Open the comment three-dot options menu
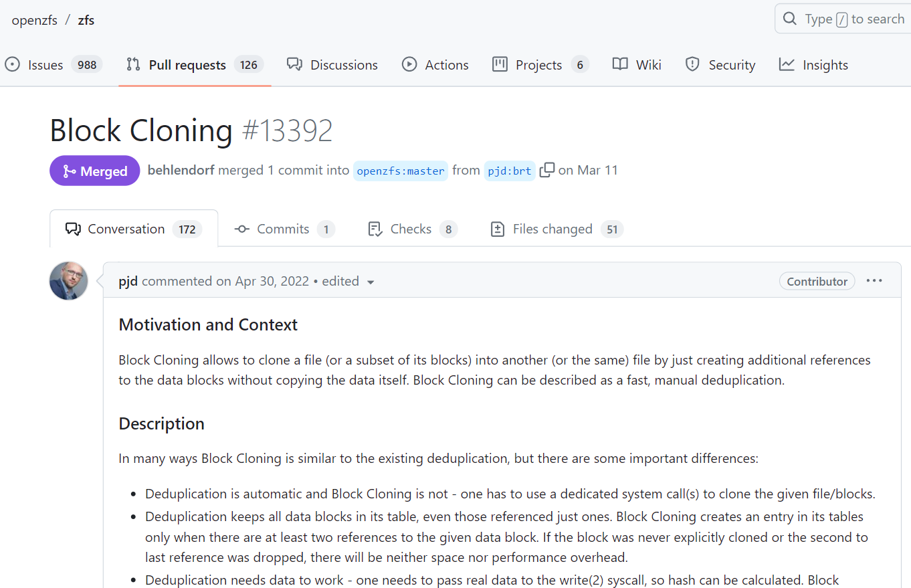This screenshot has width=911, height=588. 874,281
